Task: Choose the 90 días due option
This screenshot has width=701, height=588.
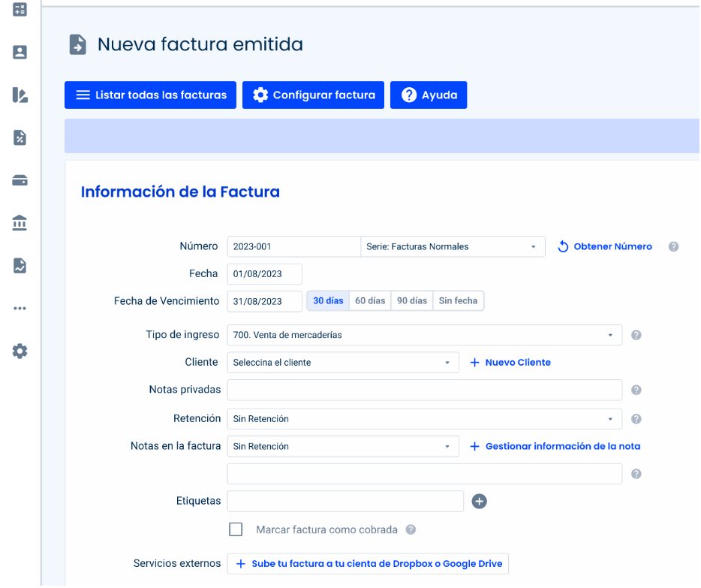Action: click(412, 301)
